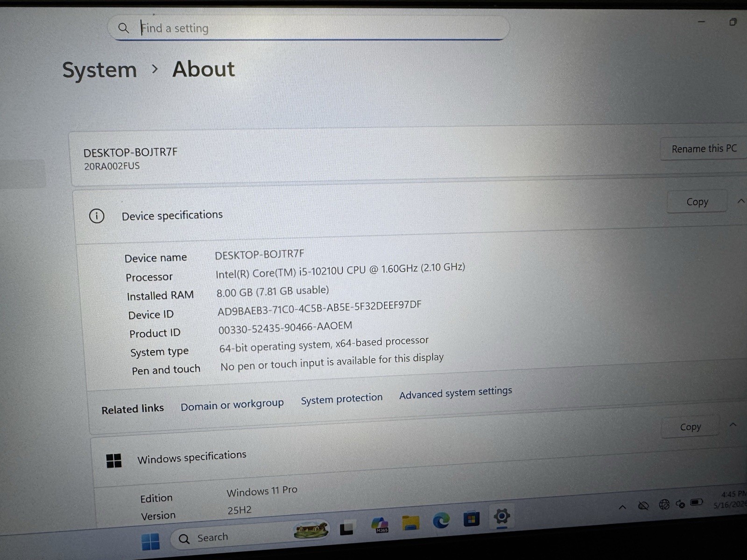The height and width of the screenshot is (560, 747).
Task: Select the No pen or touch input text
Action: tap(332, 362)
